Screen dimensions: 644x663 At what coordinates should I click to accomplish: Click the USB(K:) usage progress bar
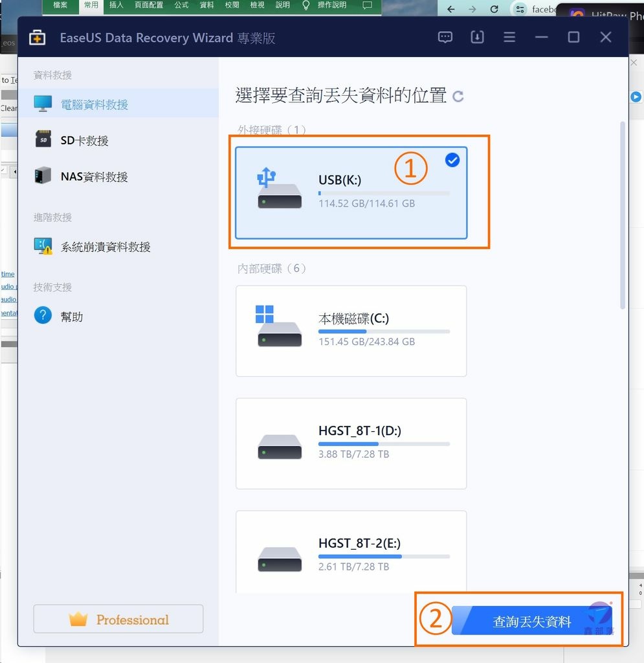click(384, 193)
